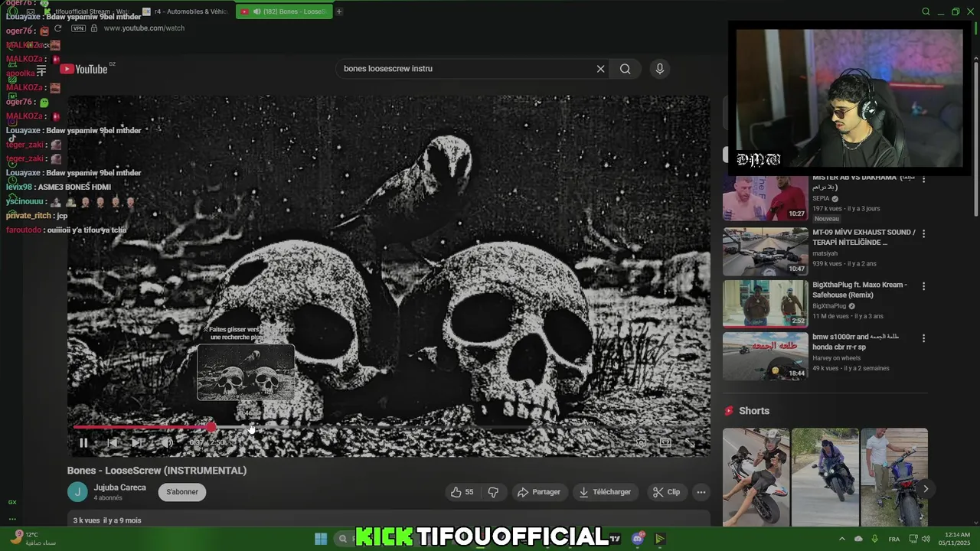Toggle the browser VPN badge

(78, 28)
